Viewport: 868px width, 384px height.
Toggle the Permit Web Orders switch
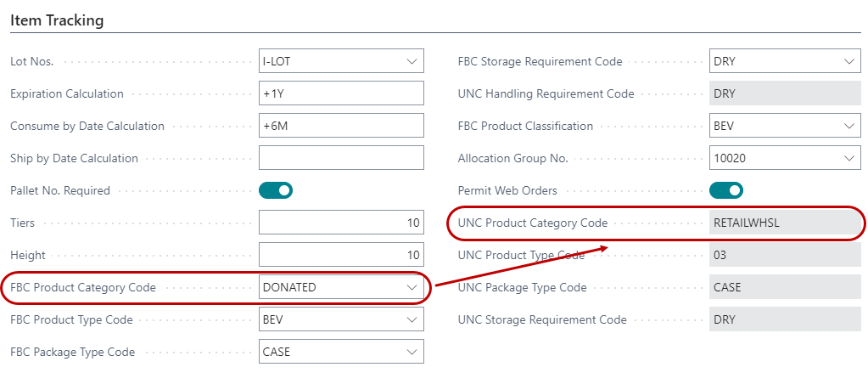[725, 190]
